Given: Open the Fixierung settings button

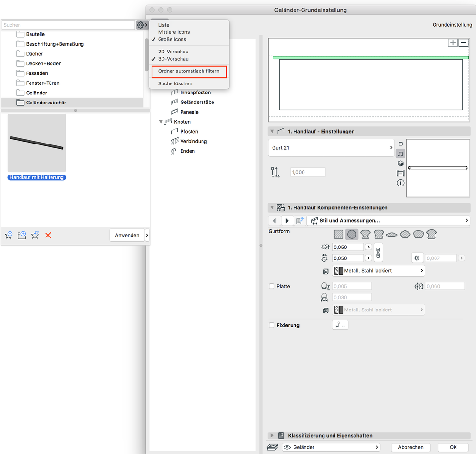Looking at the screenshot, I should 340,325.
